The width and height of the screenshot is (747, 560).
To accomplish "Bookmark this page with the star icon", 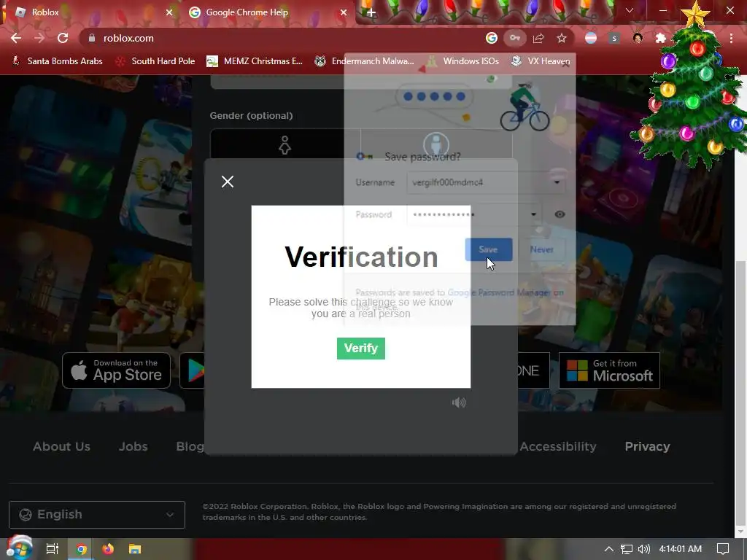I will point(562,38).
